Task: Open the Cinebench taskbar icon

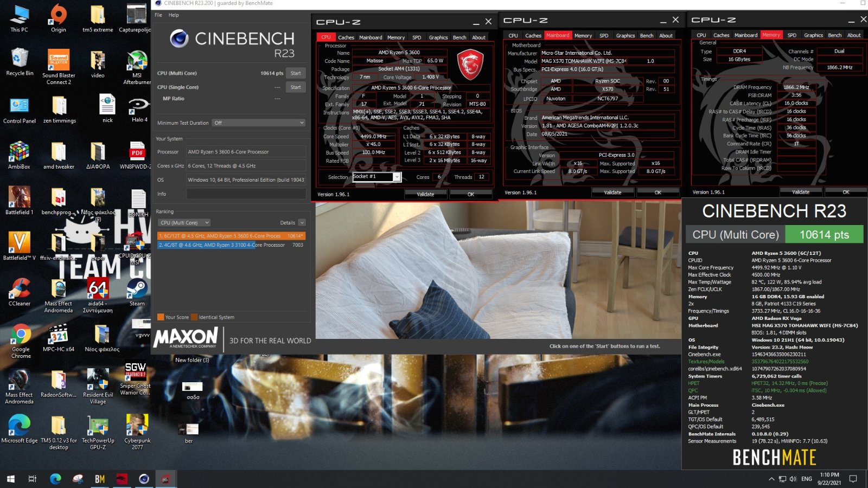Action: (144, 479)
